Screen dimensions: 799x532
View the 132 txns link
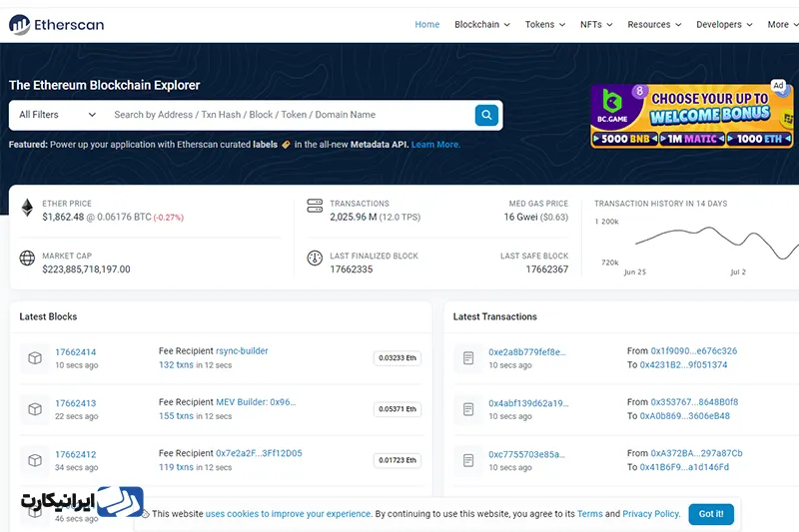pos(177,365)
